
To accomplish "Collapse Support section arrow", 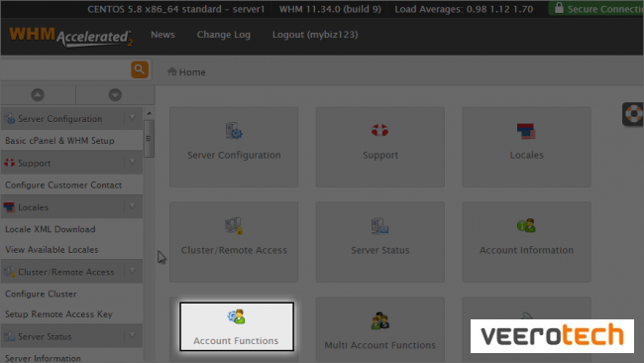I will click(132, 163).
